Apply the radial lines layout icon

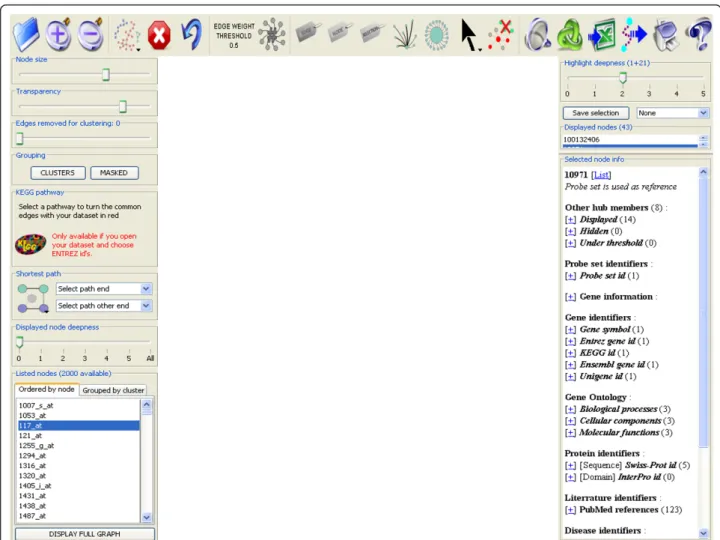[405, 34]
